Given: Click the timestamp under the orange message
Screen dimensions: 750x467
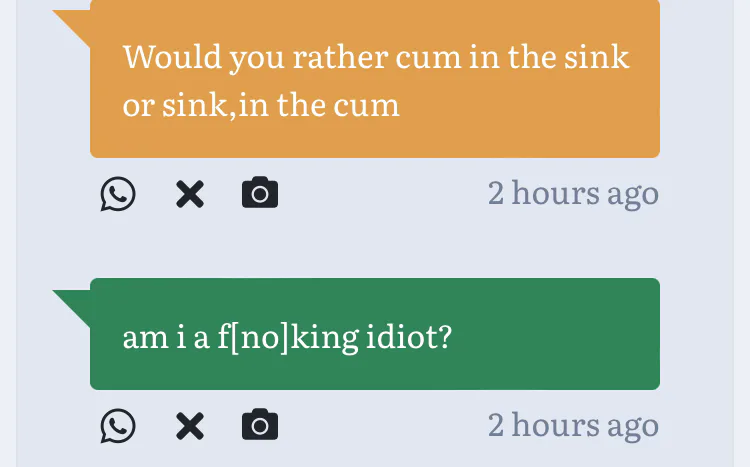Looking at the screenshot, I should 573,193.
